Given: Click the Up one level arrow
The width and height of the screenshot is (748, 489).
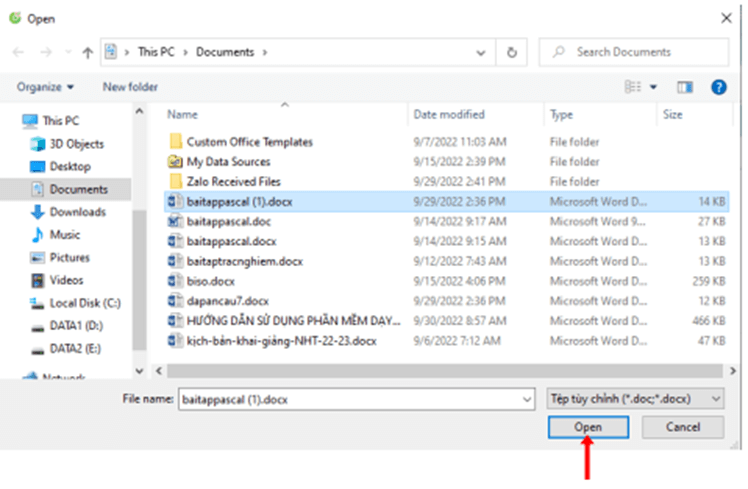Looking at the screenshot, I should pos(88,52).
